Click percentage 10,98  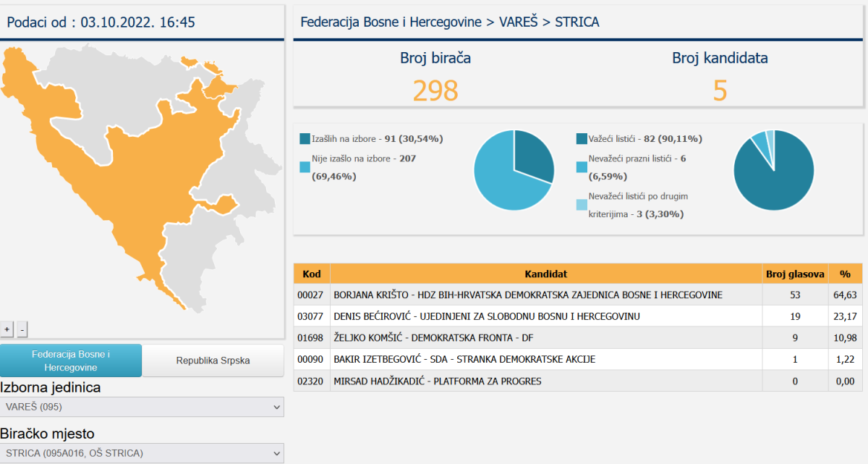pos(845,338)
